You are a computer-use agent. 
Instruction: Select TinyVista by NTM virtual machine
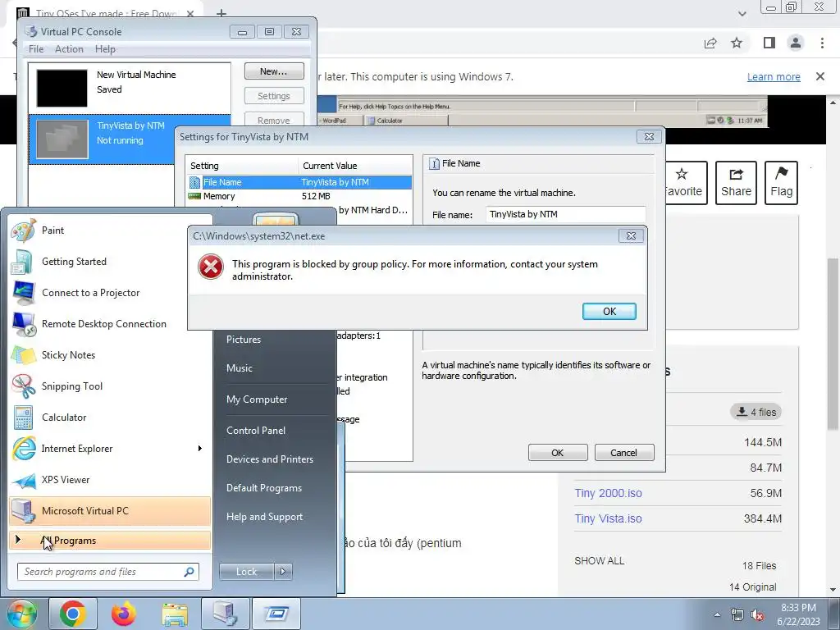point(102,139)
